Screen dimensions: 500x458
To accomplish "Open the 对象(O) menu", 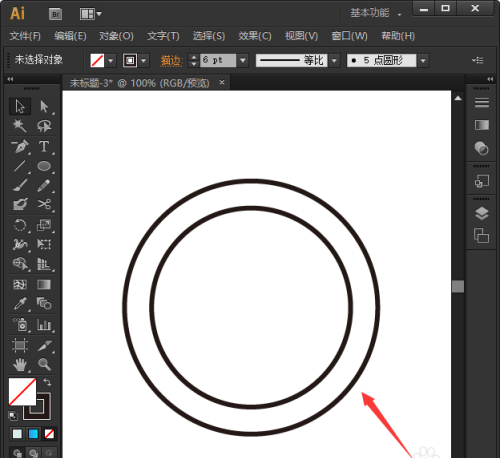I will (x=116, y=36).
